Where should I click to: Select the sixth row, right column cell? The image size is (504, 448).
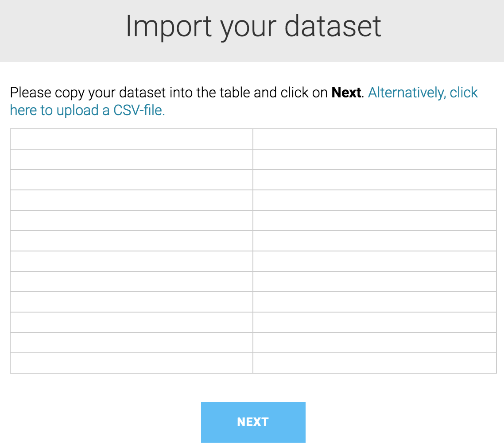click(x=374, y=241)
